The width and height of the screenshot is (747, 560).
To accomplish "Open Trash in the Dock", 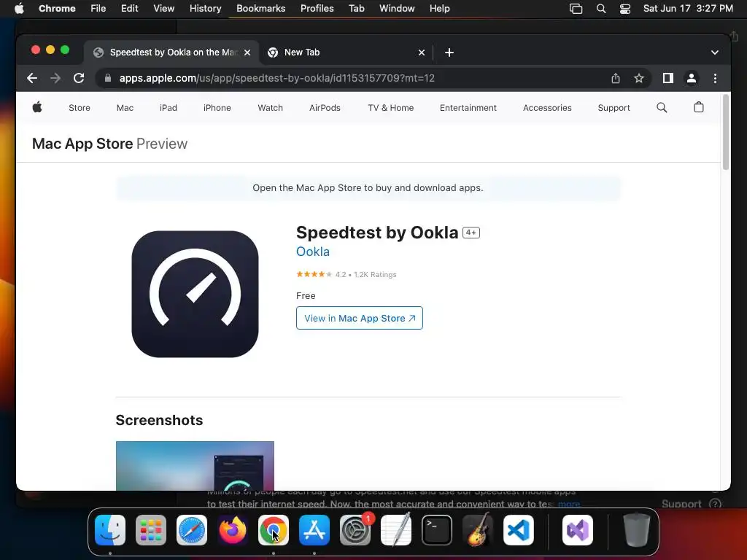I will pyautogui.click(x=636, y=530).
